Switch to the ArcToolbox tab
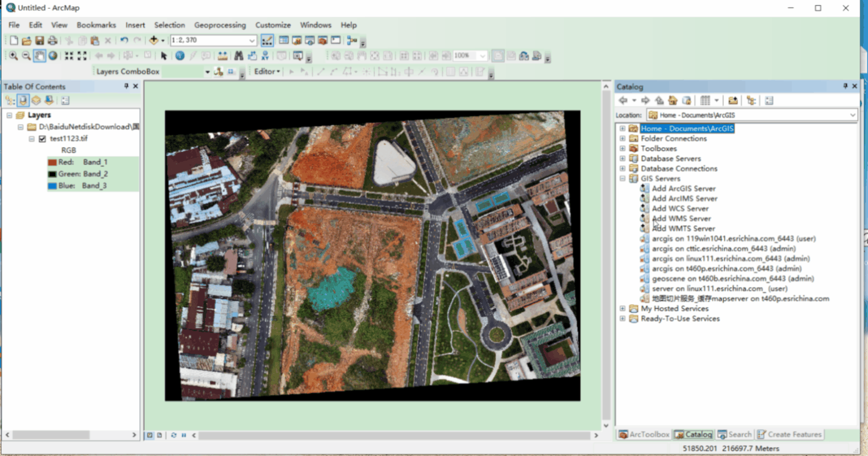Image resolution: width=868 pixels, height=456 pixels. click(644, 434)
